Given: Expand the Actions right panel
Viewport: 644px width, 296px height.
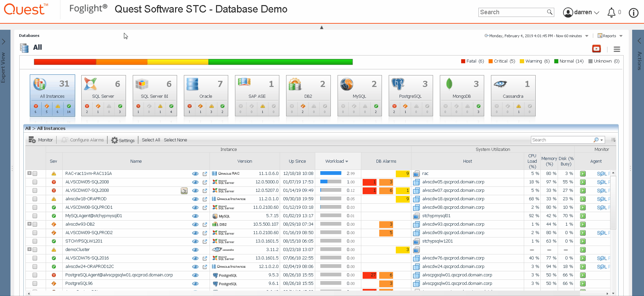Looking at the screenshot, I should (640, 41).
